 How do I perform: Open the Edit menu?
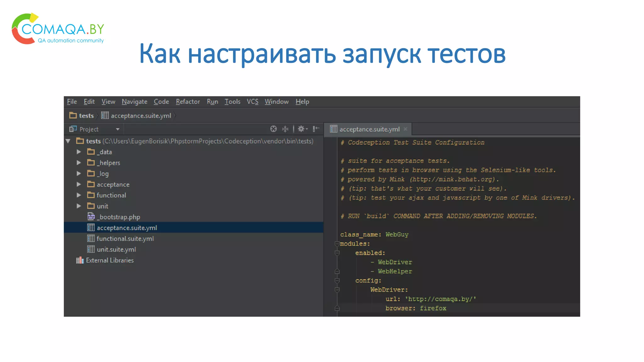pos(89,101)
